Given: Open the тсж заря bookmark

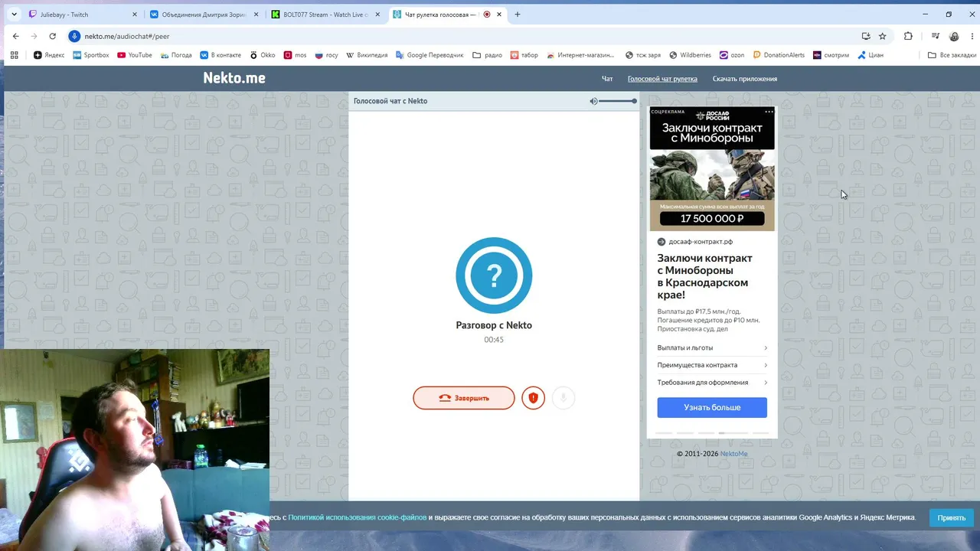Looking at the screenshot, I should [643, 55].
